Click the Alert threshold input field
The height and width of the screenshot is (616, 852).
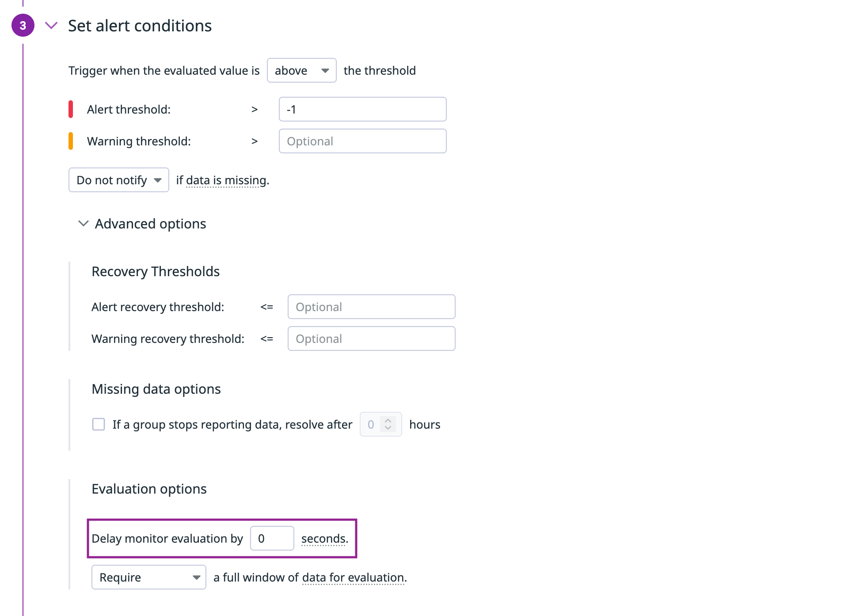point(362,110)
